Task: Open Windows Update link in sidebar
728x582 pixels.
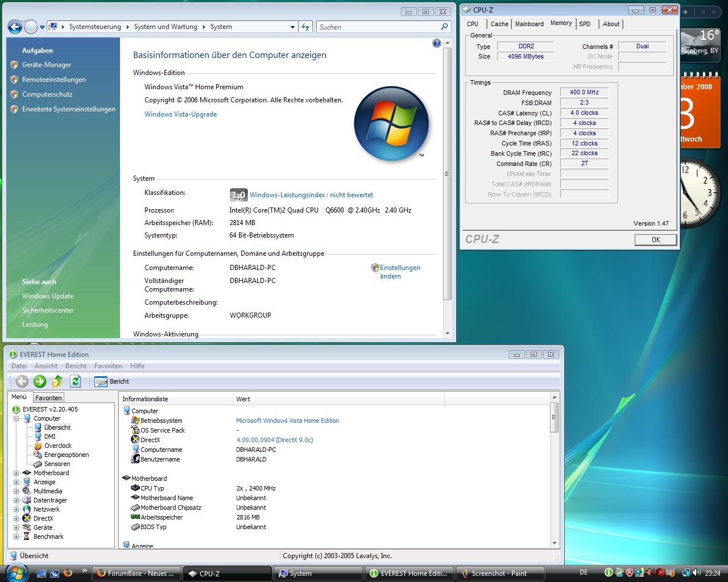Action: (48, 296)
